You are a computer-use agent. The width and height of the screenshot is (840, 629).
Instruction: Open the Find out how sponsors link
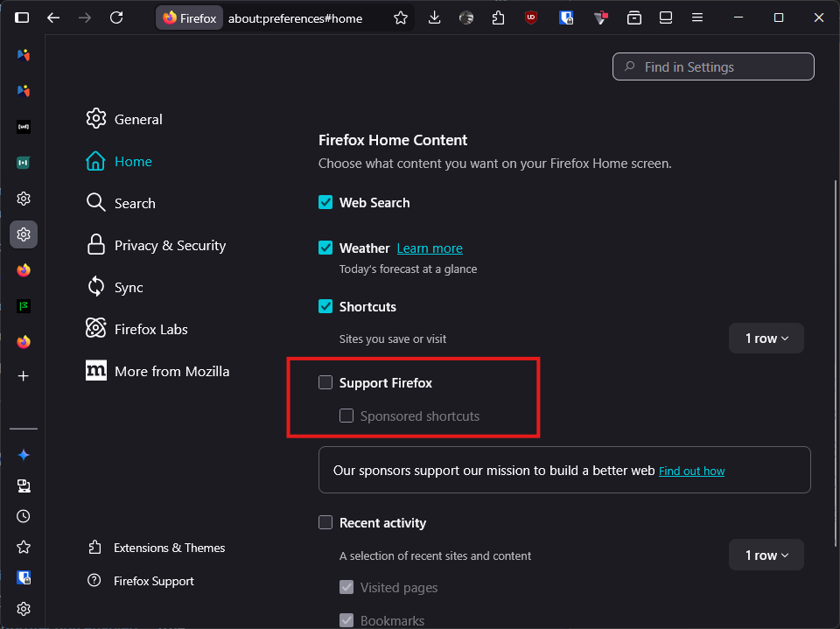point(691,471)
